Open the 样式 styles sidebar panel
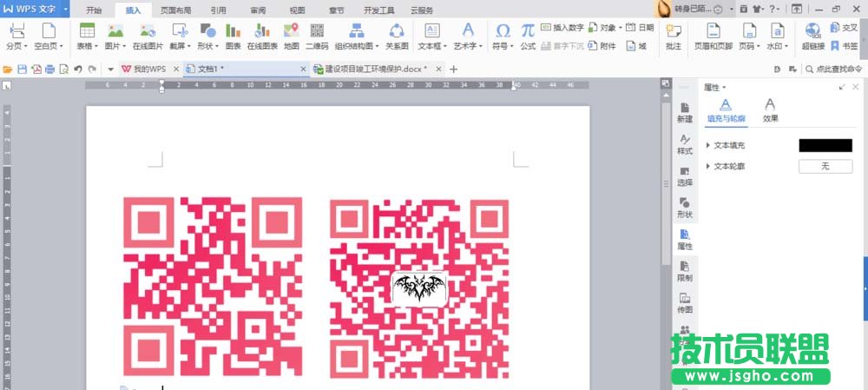868x390 pixels. pyautogui.click(x=685, y=144)
